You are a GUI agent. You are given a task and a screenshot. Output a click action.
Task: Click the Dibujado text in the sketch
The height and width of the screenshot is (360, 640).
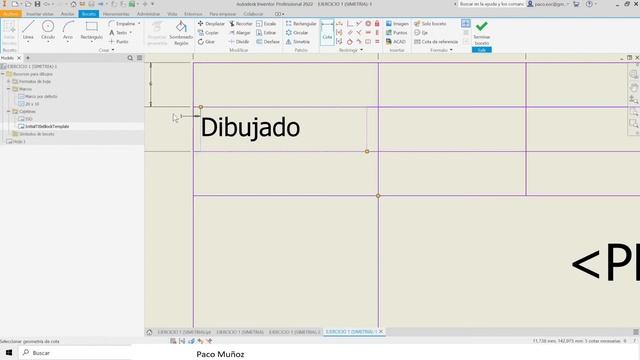[250, 127]
